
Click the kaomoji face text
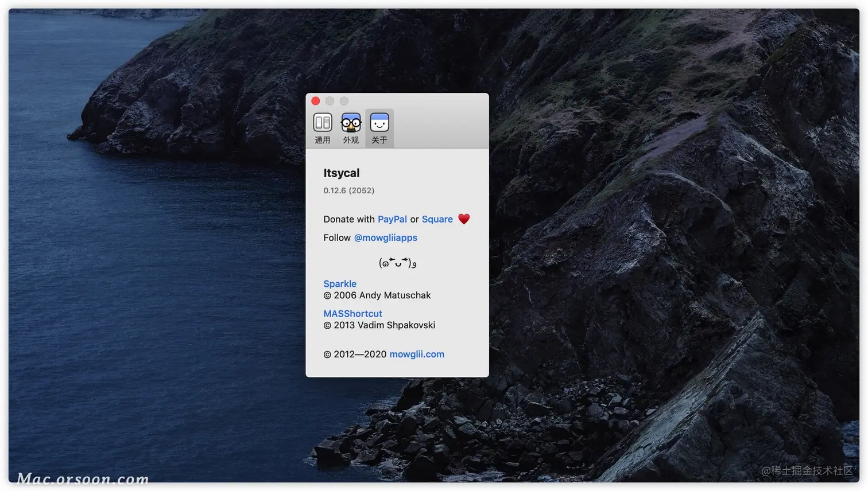tap(397, 263)
